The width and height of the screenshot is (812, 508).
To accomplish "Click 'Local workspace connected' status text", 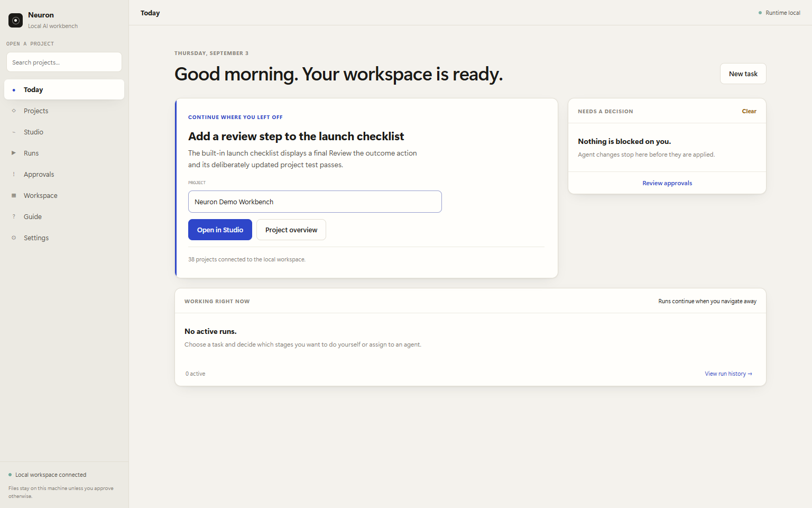I will click(x=51, y=475).
